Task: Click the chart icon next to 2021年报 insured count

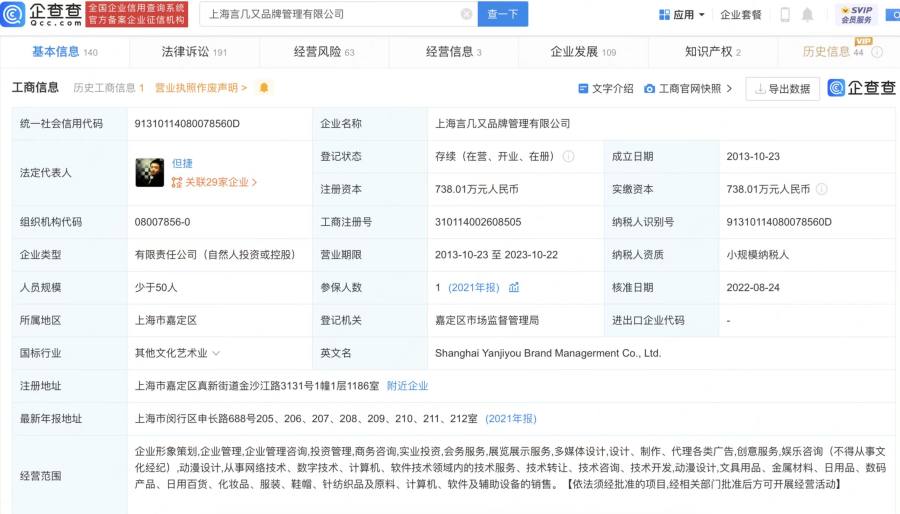Action: (x=514, y=287)
